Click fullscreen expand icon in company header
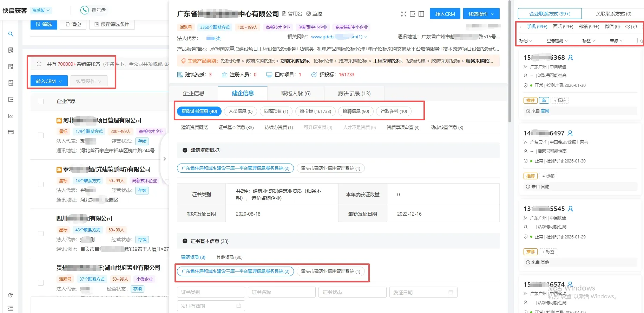This screenshot has width=644, height=313. [x=403, y=14]
